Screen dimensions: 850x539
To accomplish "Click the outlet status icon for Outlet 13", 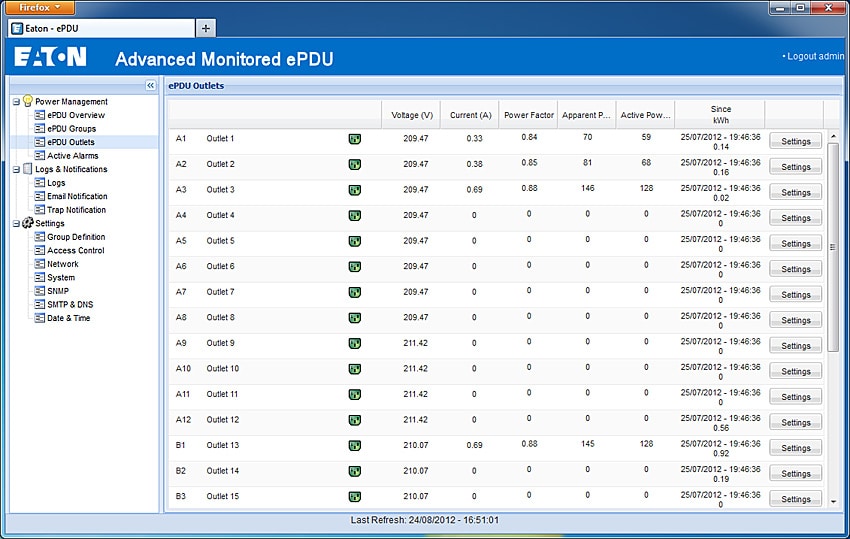I will click(355, 446).
